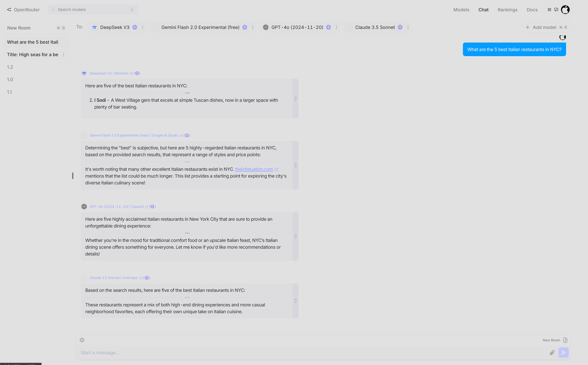Viewport: 588px width, 365px height.
Task: Open the Rankings page
Action: click(507, 10)
